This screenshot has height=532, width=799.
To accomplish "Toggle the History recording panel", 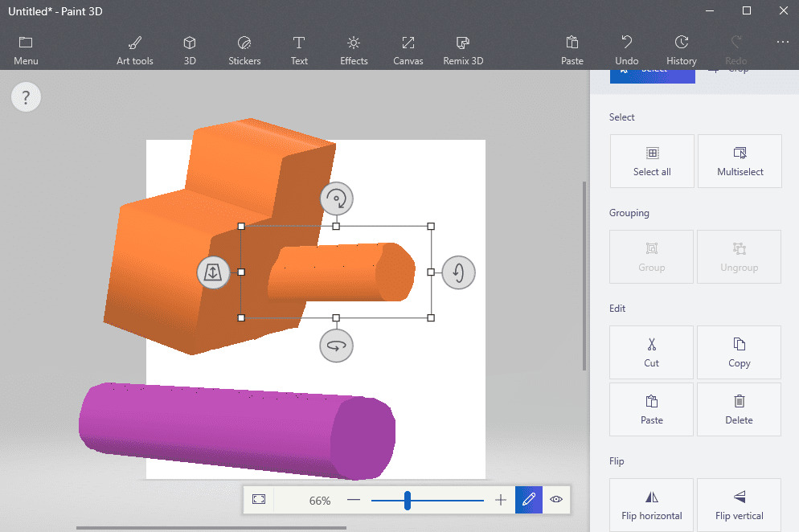I will (682, 50).
